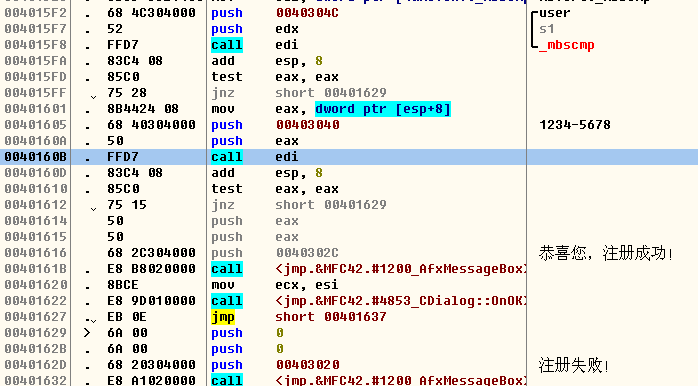Click hex bytes E8 9D010000

coord(151,301)
